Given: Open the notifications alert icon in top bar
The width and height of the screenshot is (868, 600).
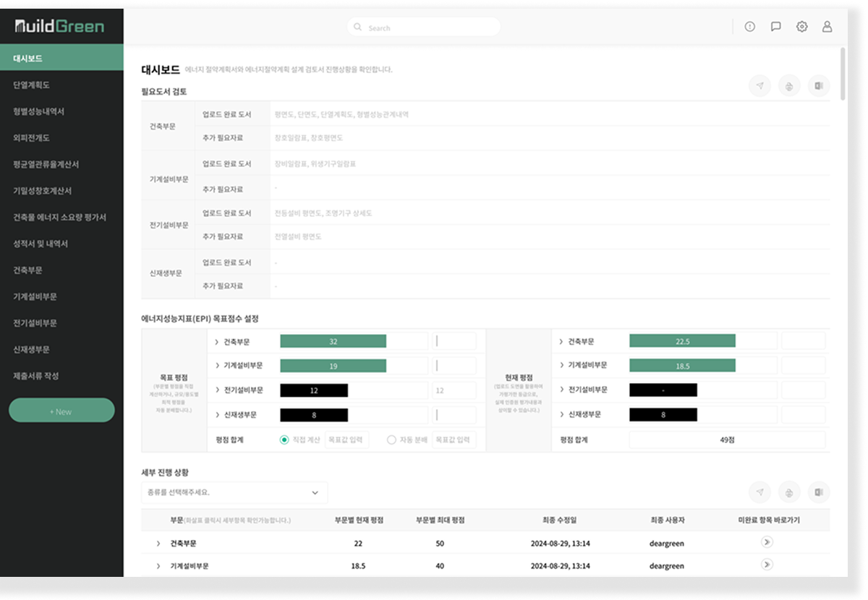Looking at the screenshot, I should click(x=750, y=27).
